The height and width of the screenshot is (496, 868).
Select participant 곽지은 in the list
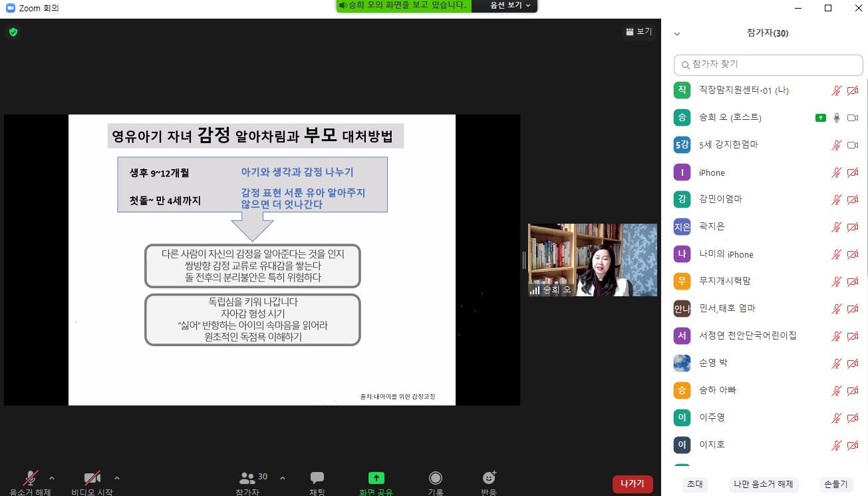click(x=712, y=226)
